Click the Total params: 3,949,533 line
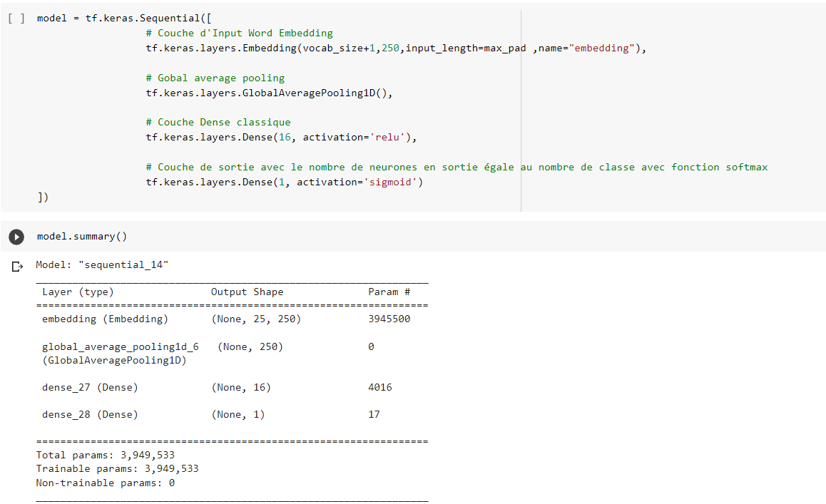The image size is (826, 504). pyautogui.click(x=104, y=455)
